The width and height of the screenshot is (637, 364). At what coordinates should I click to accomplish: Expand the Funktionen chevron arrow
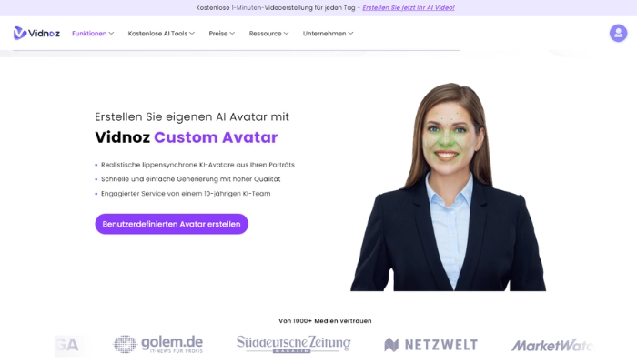(111, 34)
